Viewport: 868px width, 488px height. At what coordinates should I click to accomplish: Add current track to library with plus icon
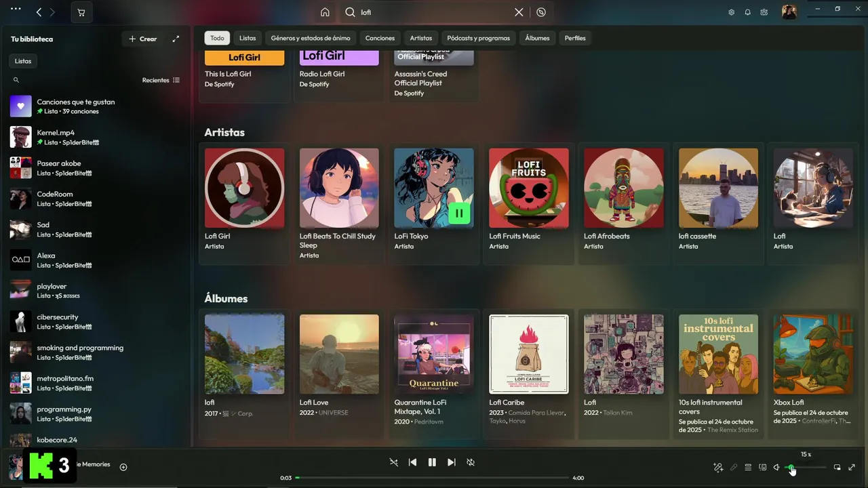tap(123, 467)
